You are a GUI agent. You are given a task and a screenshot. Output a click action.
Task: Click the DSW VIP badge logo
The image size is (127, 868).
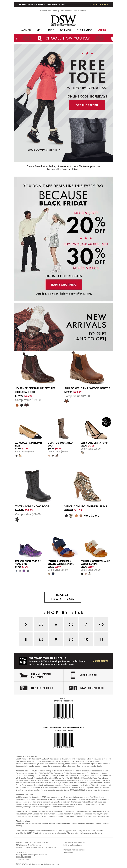(23, 661)
